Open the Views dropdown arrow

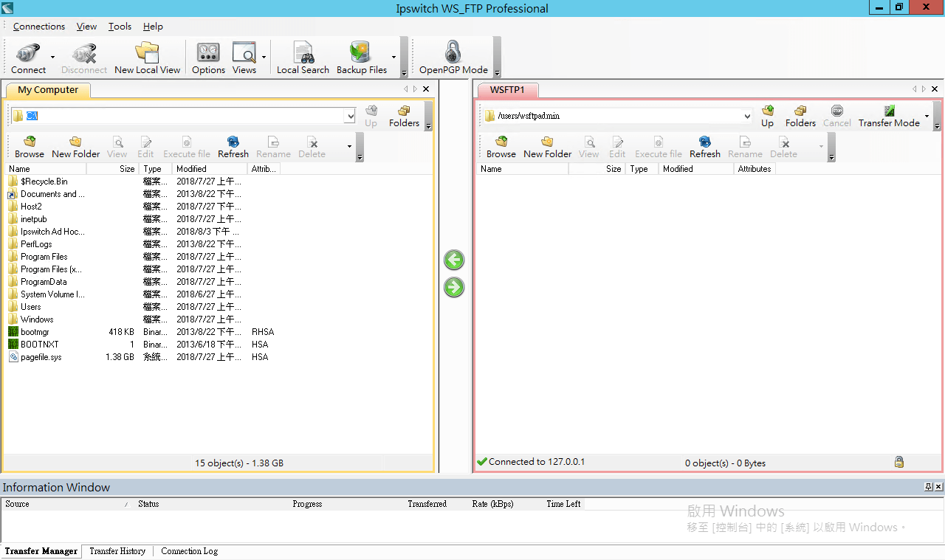pos(263,57)
